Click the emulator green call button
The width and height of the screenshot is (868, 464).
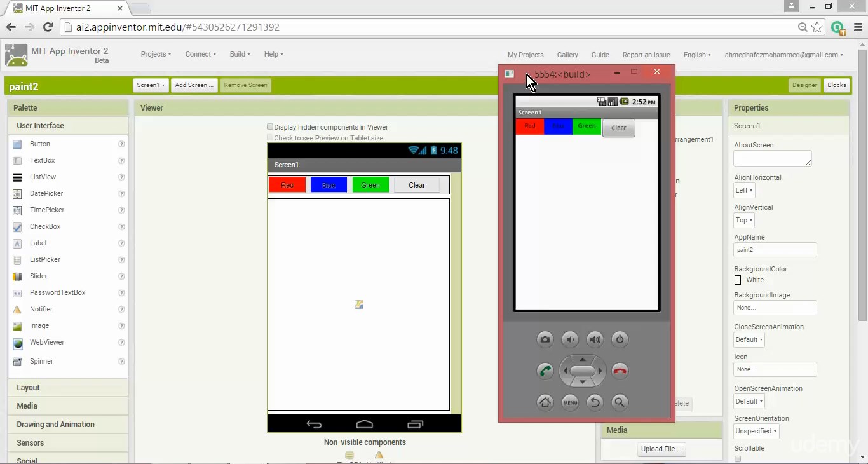545,371
